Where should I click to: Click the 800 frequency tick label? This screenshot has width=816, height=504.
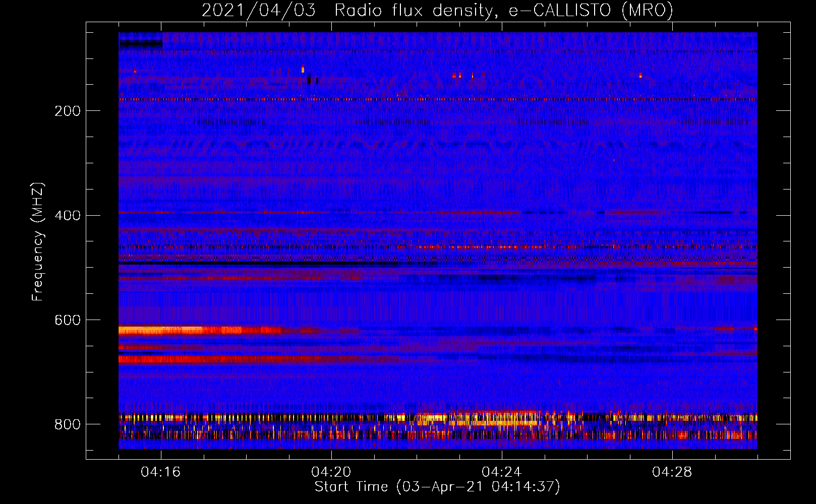(68, 425)
